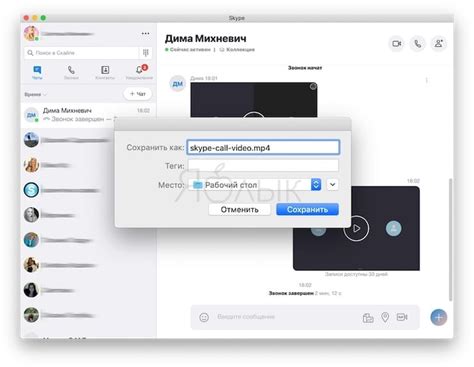This screenshot has height=367, width=474.
Task: Click the message input field
Action: pyautogui.click(x=287, y=317)
